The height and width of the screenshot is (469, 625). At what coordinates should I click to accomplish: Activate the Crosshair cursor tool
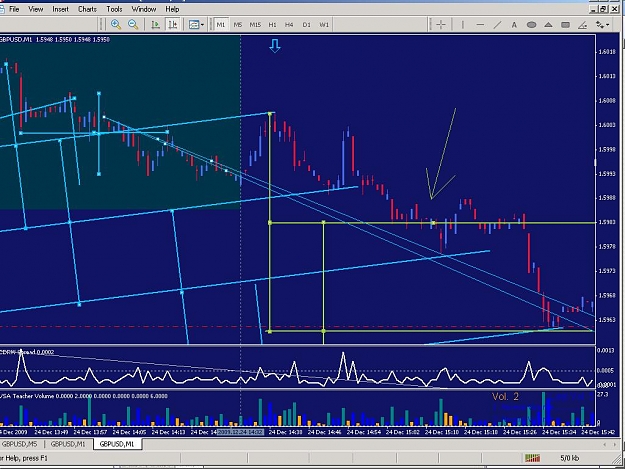point(441,25)
